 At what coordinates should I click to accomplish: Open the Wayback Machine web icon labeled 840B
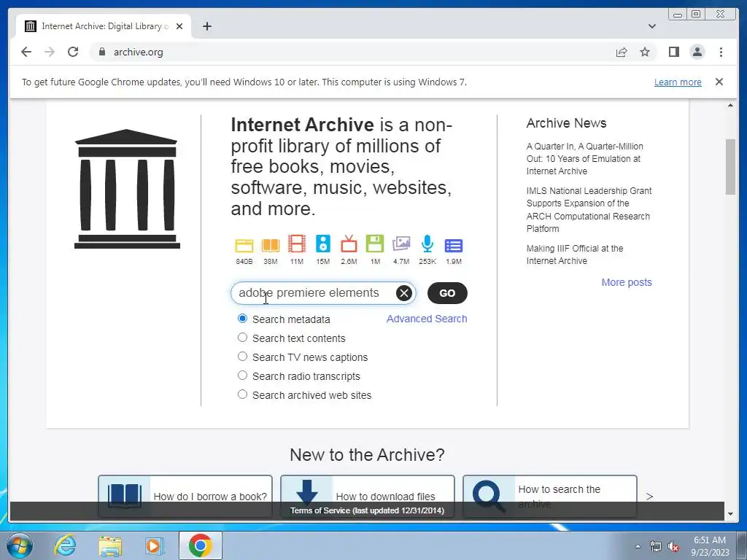244,245
